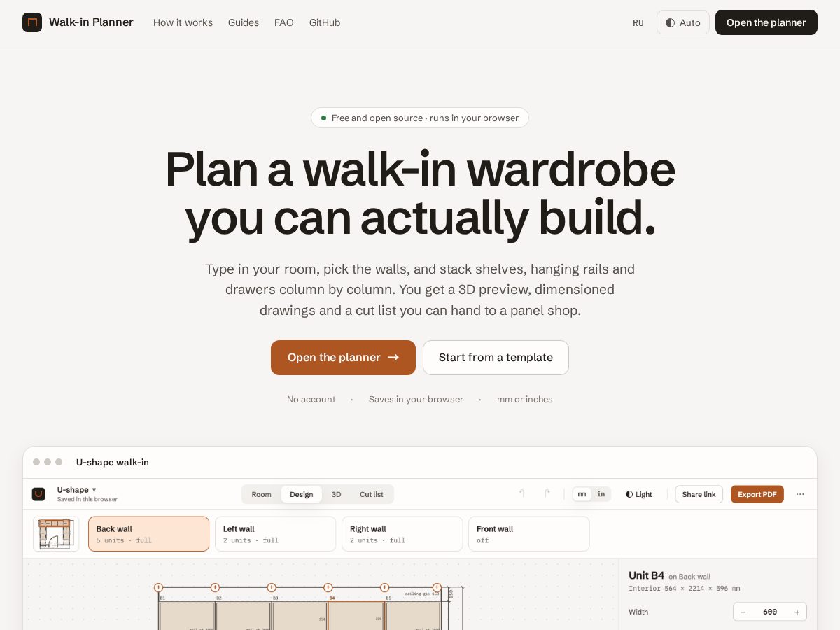Click the Share link button
This screenshot has height=630, width=840.
point(699,494)
